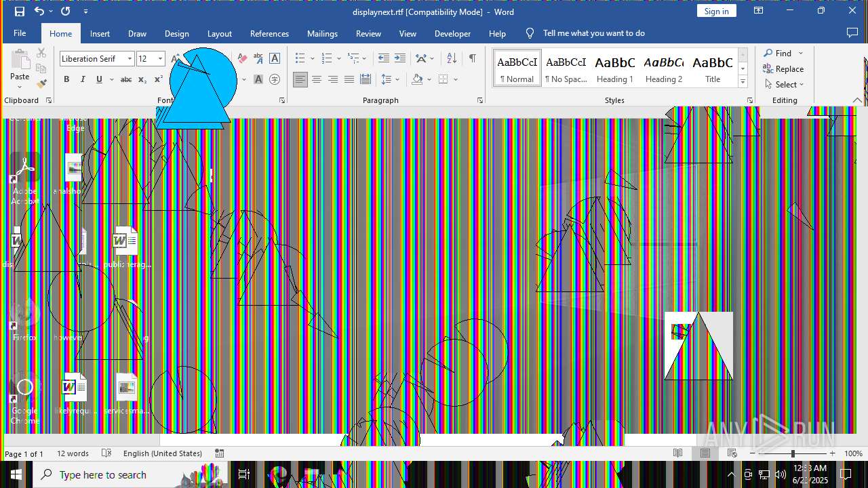Screen dimensions: 868x488
Task: Expand the Paste options arrow
Action: coord(20,87)
